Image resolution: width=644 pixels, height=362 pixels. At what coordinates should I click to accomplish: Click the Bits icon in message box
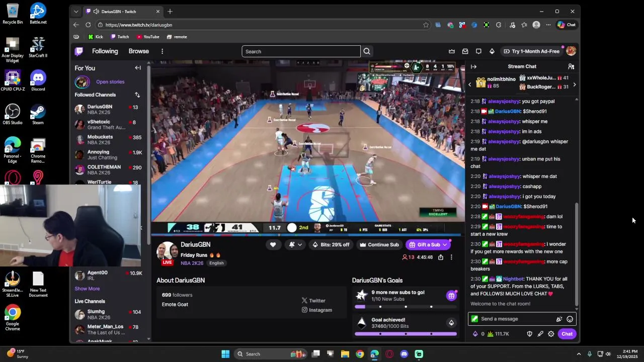point(559,319)
